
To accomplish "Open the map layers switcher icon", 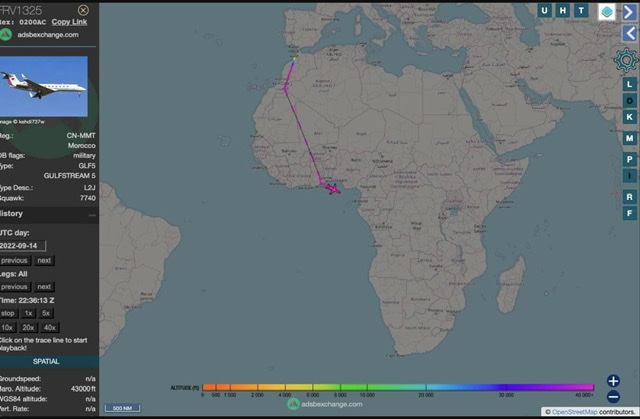I will pos(607,11).
